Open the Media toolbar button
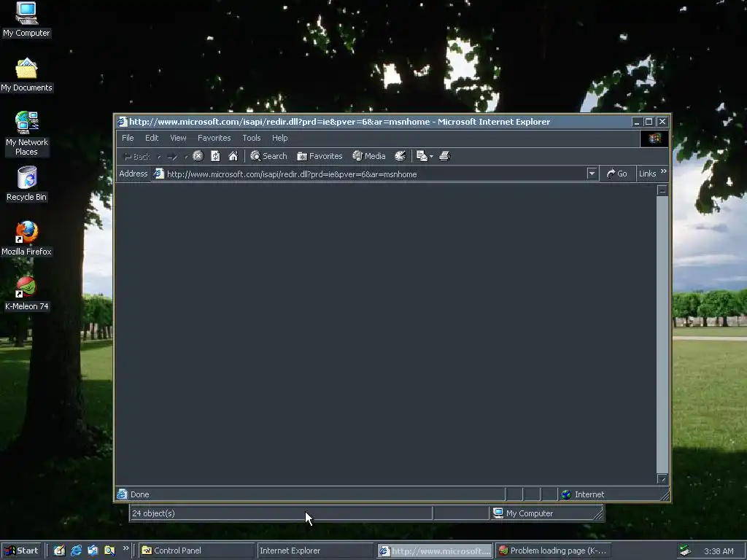This screenshot has height=560, width=747. pos(368,156)
